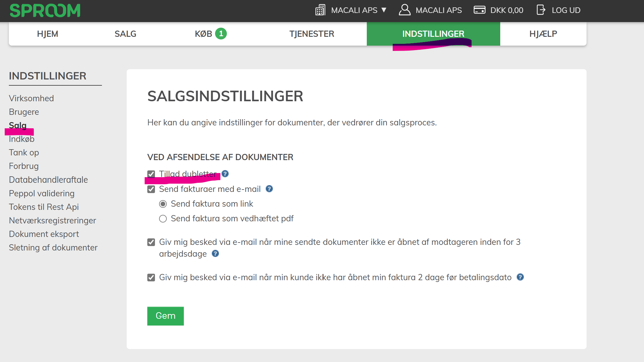Click the company building icon
Image resolution: width=644 pixels, height=362 pixels.
[320, 10]
